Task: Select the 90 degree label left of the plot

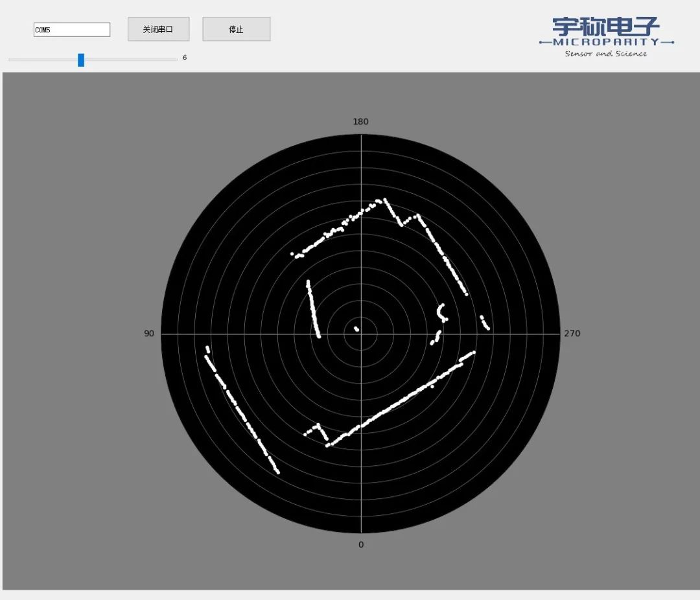Action: pos(149,334)
